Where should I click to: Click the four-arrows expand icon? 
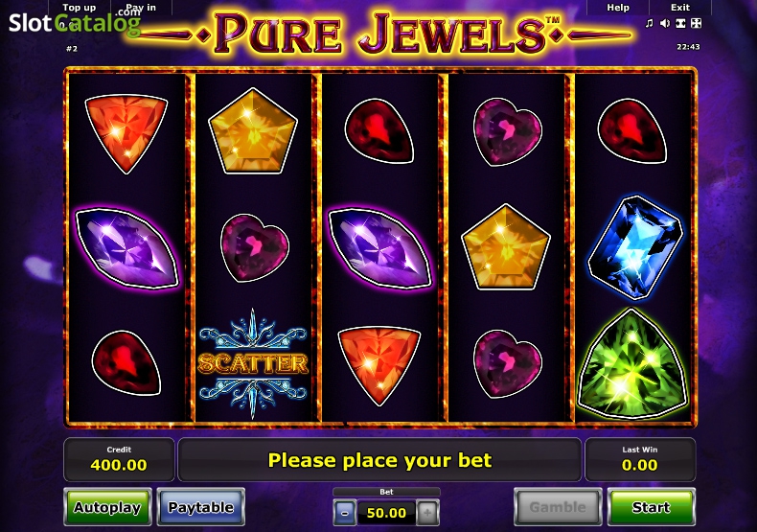(697, 23)
